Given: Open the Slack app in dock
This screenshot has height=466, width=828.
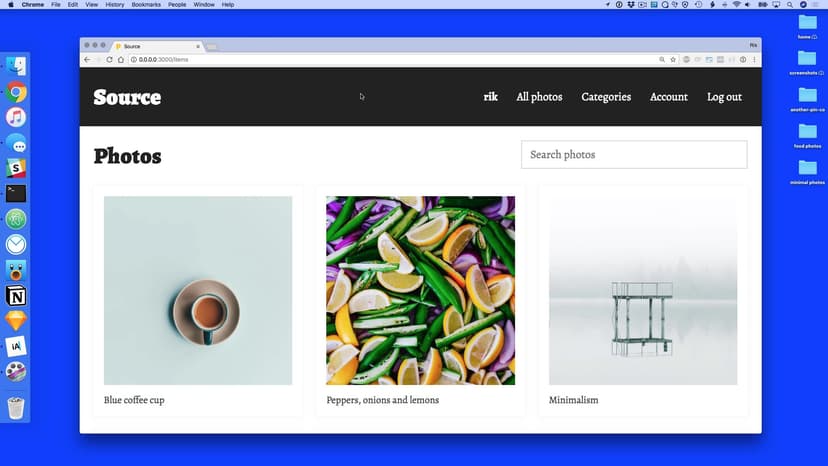Looking at the screenshot, I should click(16, 168).
